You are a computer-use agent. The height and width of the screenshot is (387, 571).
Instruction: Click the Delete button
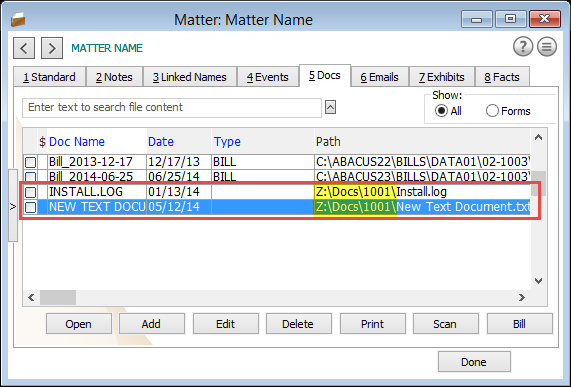coord(299,324)
